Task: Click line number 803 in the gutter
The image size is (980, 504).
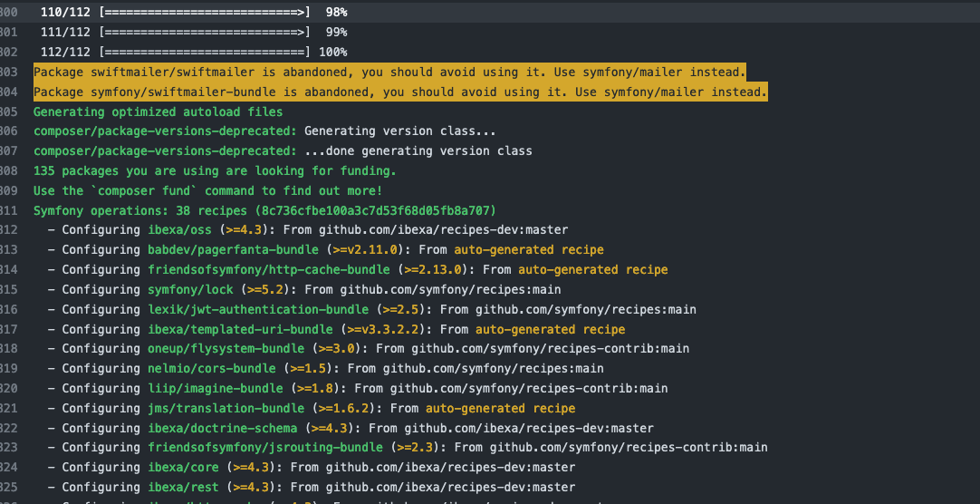Action: click(9, 72)
